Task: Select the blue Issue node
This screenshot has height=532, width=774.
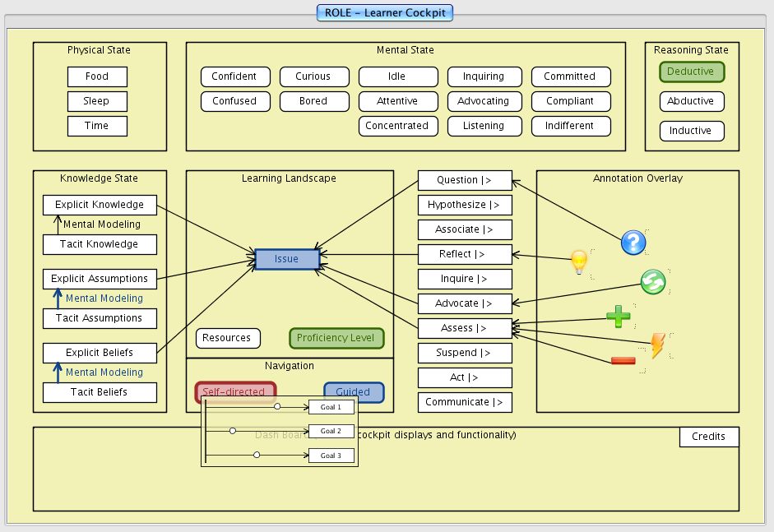Action: coord(286,259)
